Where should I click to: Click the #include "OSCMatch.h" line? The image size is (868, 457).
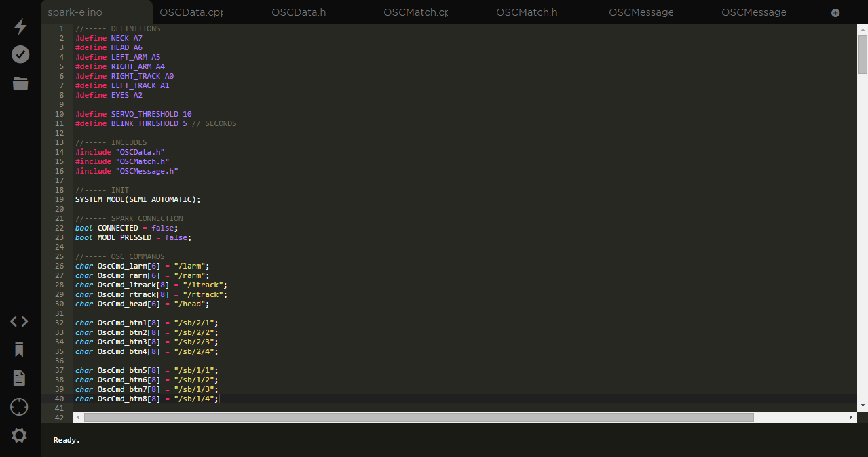point(122,161)
